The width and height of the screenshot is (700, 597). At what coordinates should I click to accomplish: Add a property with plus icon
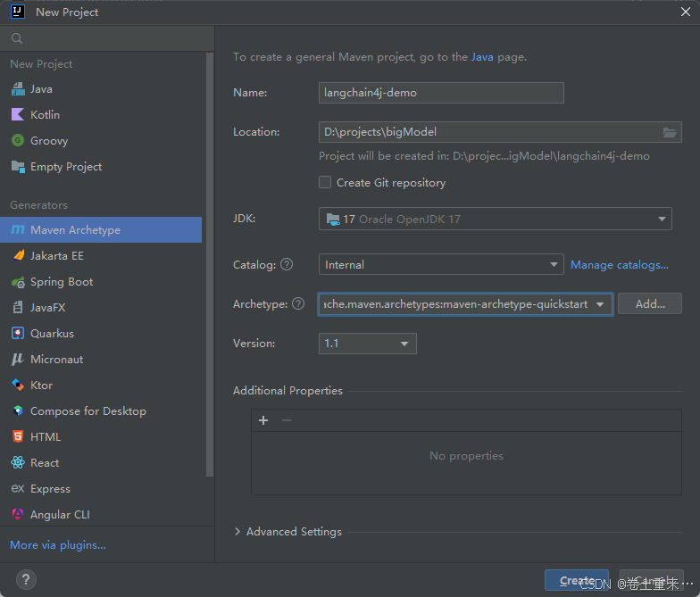263,420
